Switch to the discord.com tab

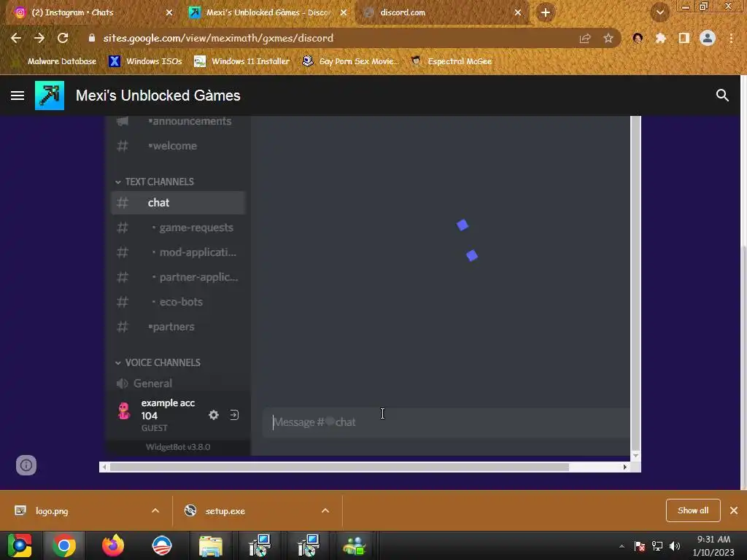coord(440,12)
